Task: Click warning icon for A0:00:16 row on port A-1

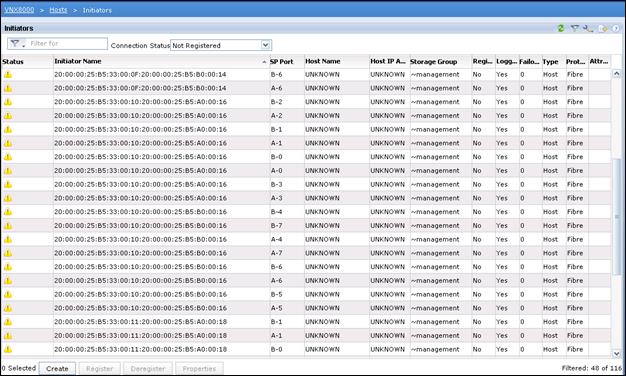Action: pyautogui.click(x=8, y=143)
